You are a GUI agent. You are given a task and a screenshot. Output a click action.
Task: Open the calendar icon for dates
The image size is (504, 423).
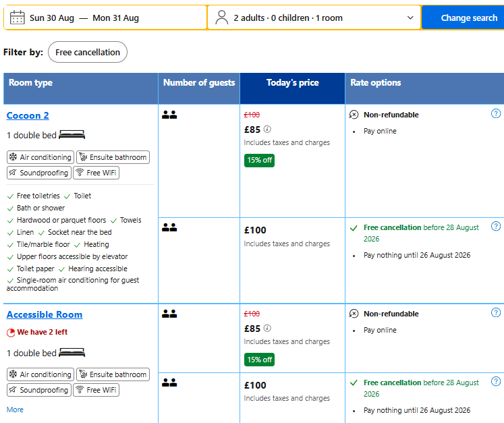click(18, 18)
